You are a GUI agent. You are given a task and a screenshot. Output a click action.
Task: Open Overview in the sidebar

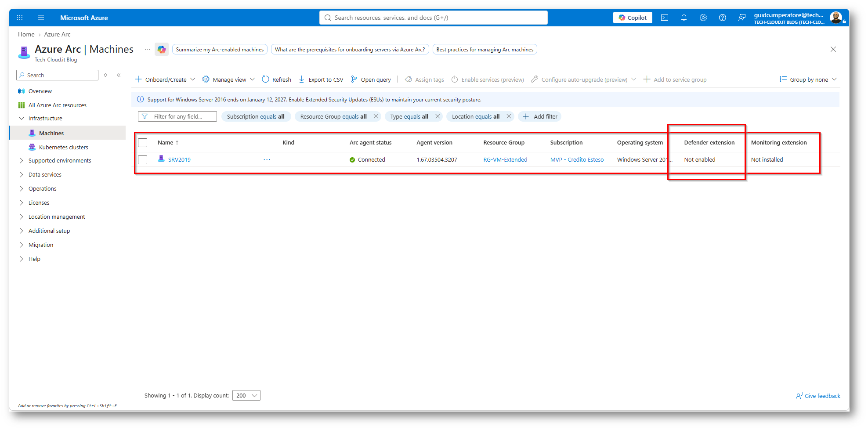[40, 91]
